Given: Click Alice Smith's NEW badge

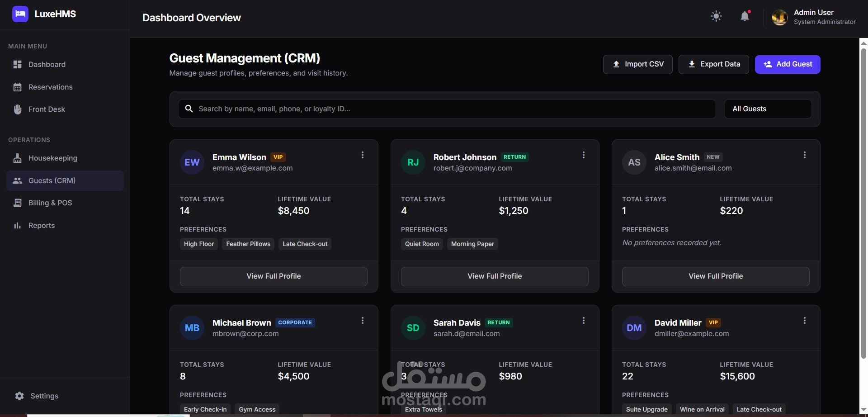Looking at the screenshot, I should [713, 157].
